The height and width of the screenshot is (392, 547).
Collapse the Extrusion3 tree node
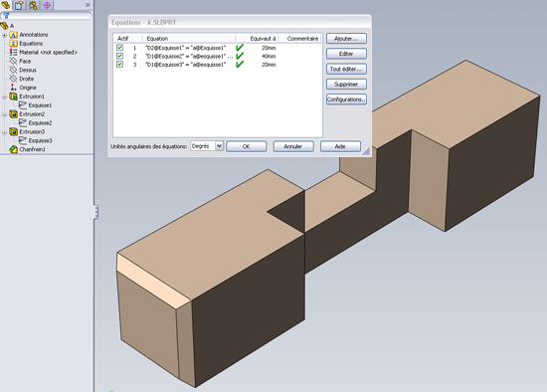click(x=4, y=132)
